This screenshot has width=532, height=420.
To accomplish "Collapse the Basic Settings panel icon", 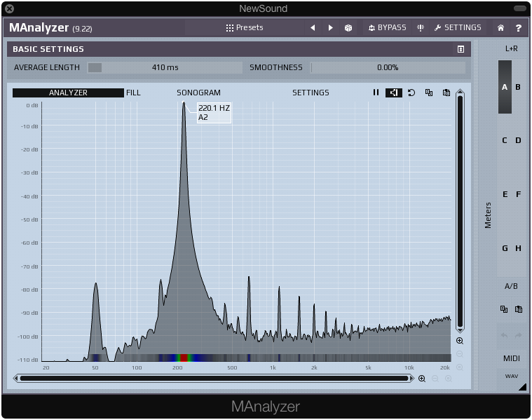I will pyautogui.click(x=461, y=49).
